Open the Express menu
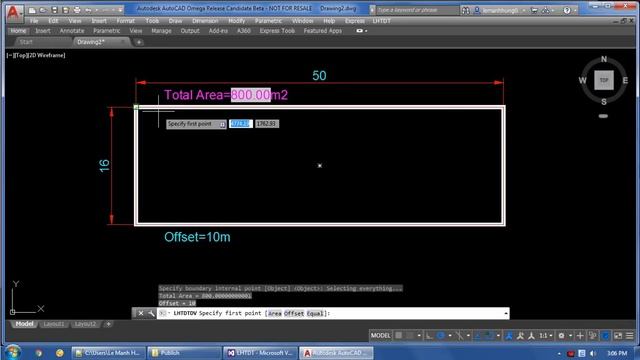 coord(355,21)
